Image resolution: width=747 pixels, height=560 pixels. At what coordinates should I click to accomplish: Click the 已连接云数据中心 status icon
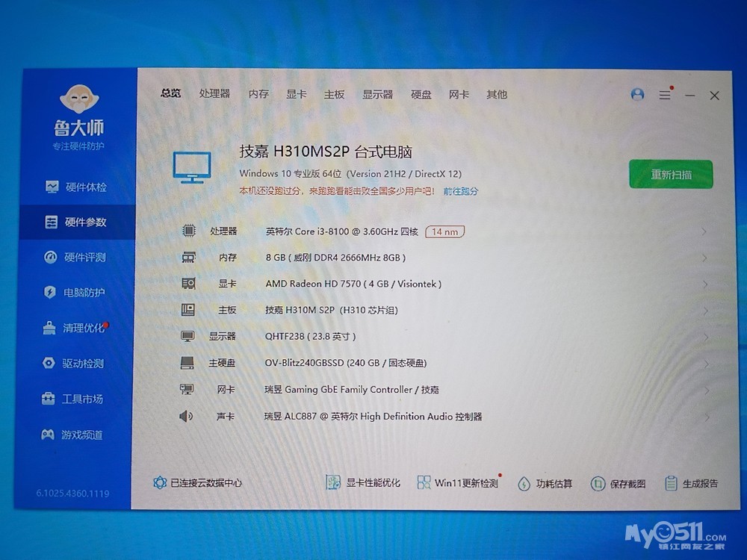coord(160,483)
